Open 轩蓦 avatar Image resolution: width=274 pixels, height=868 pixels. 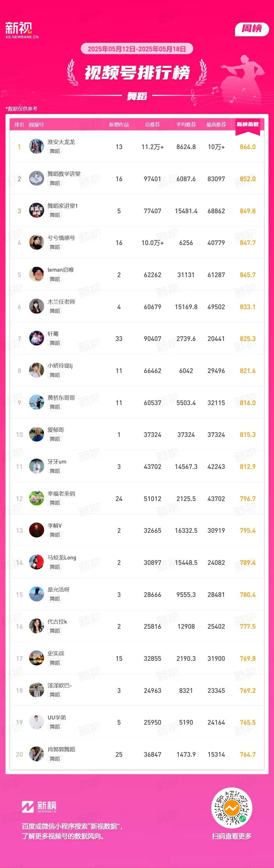pyautogui.click(x=37, y=339)
